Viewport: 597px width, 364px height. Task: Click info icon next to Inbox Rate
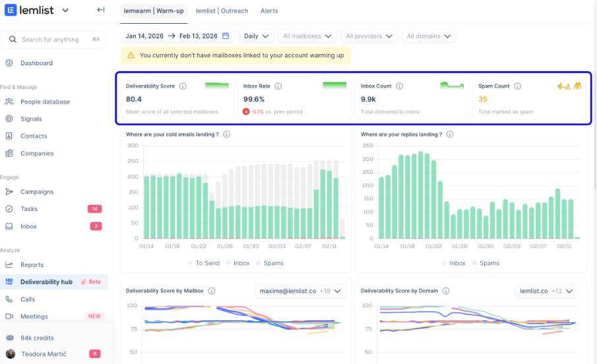(x=278, y=86)
